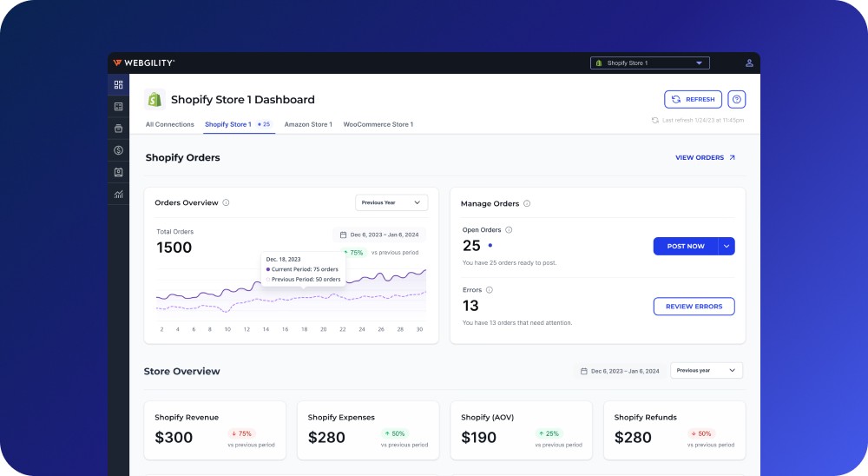Click calendar icon in Orders Overview date range
Image resolution: width=868 pixels, height=476 pixels.
[343, 235]
